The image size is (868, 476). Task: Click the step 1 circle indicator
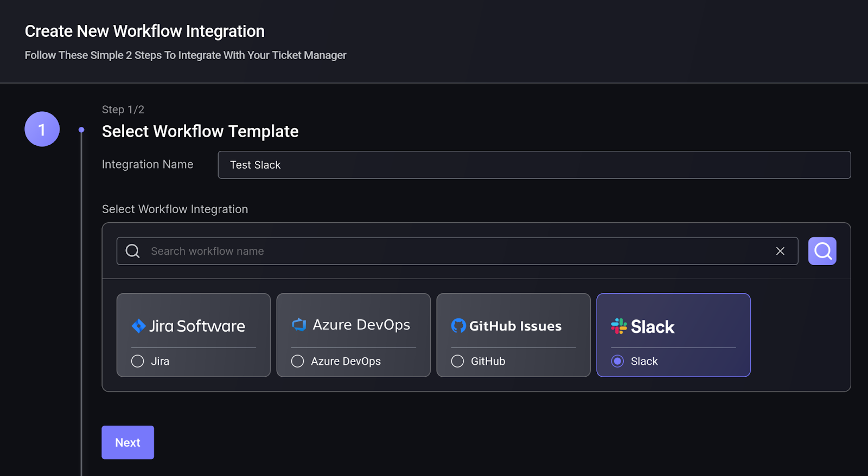tap(42, 129)
